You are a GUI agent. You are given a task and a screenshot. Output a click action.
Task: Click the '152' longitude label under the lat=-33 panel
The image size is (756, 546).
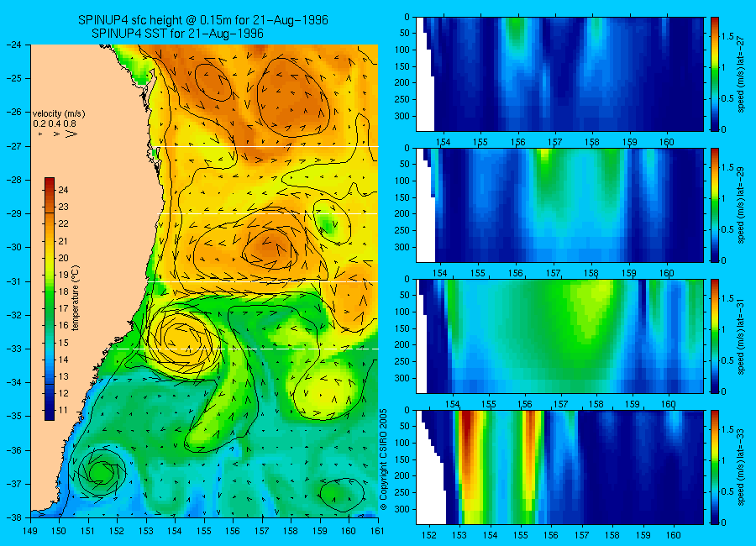click(428, 535)
